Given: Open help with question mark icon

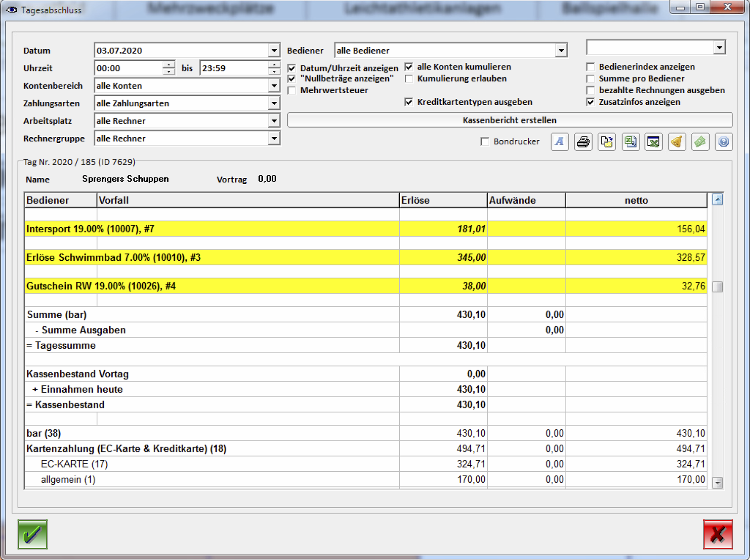Looking at the screenshot, I should [x=724, y=142].
